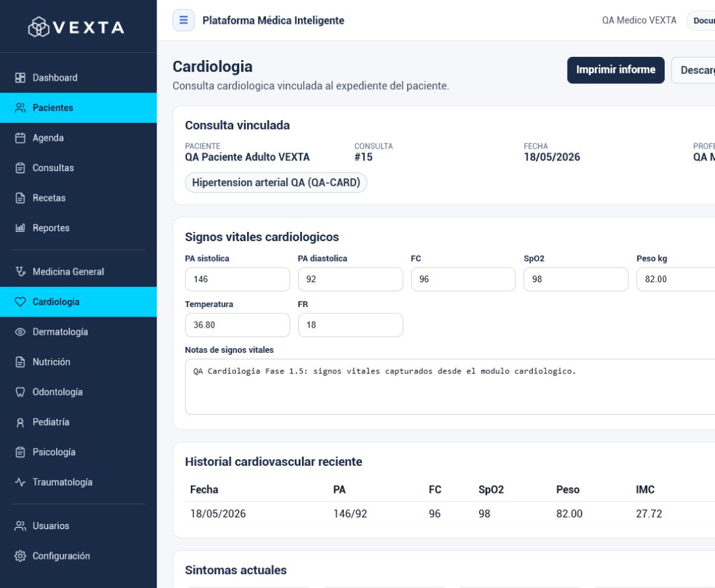
Task: Click the consulta number #15
Action: point(363,157)
